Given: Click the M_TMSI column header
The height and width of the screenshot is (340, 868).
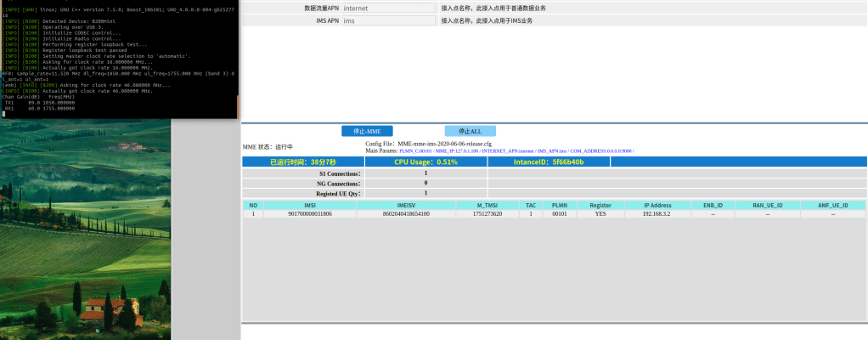Looking at the screenshot, I should pyautogui.click(x=488, y=205).
